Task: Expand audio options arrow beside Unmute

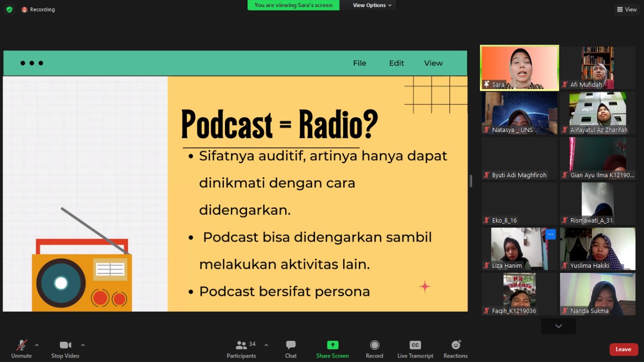Action: point(37,345)
